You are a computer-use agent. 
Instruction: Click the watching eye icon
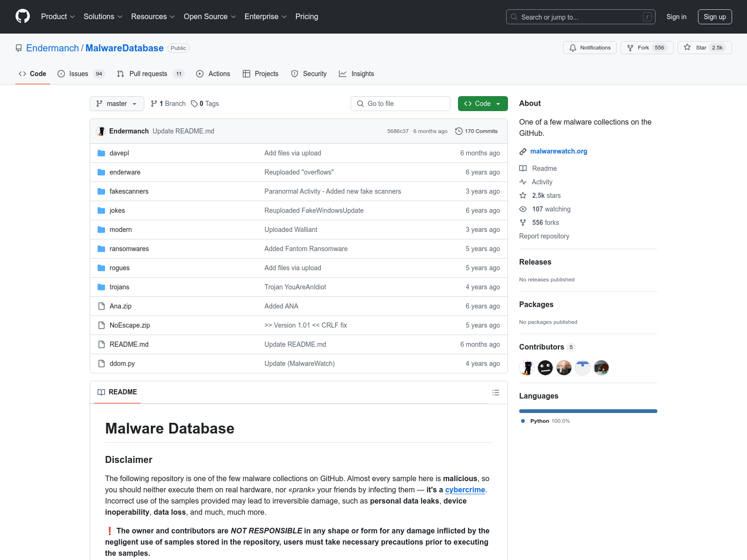[523, 209]
